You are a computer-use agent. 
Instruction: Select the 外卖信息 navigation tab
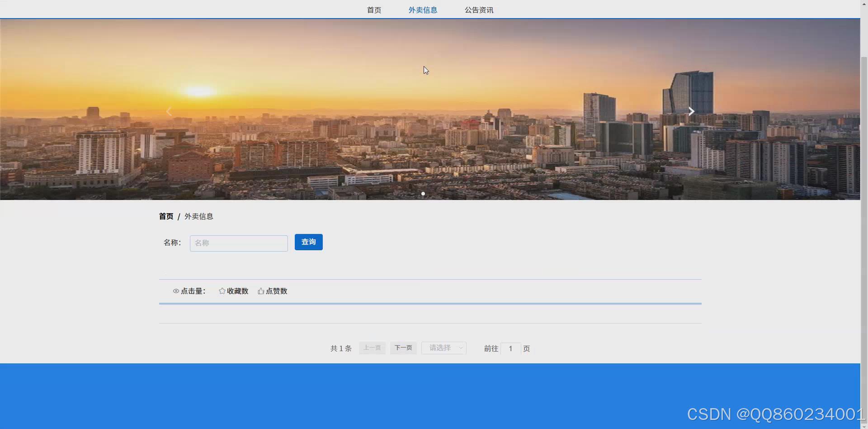(x=423, y=10)
